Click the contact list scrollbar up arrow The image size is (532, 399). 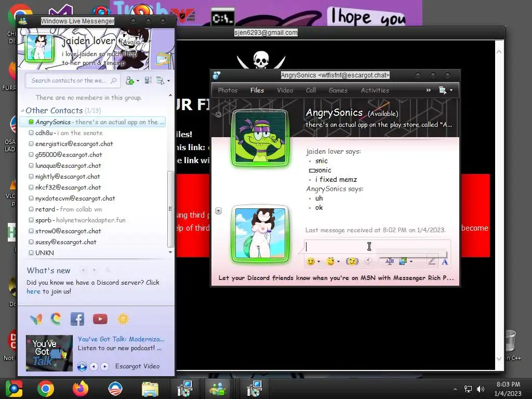click(170, 96)
